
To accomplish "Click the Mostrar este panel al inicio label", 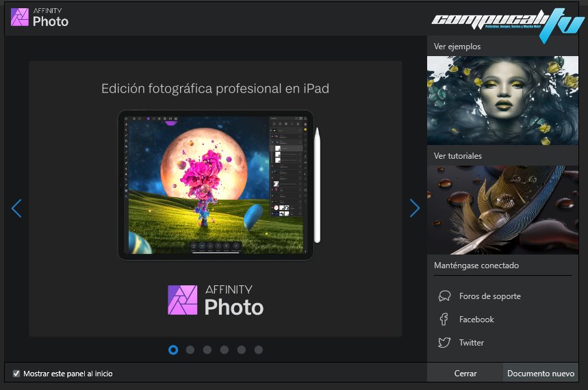I will 68,374.
